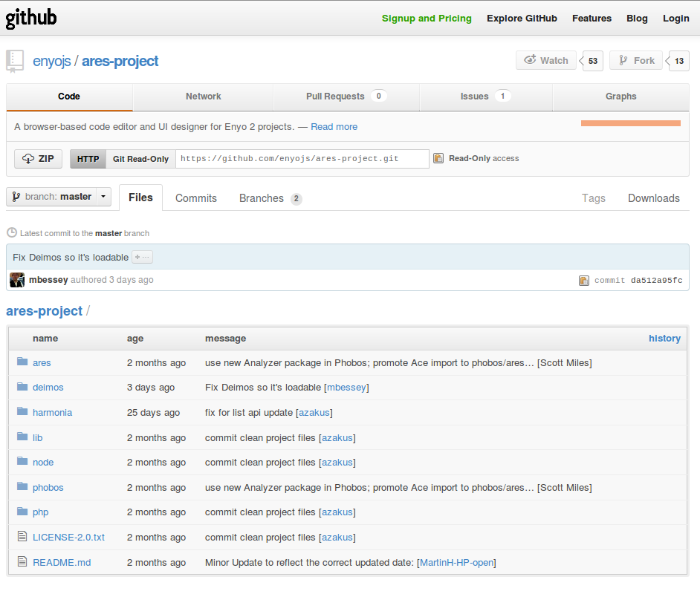Click the Login link

(x=676, y=19)
